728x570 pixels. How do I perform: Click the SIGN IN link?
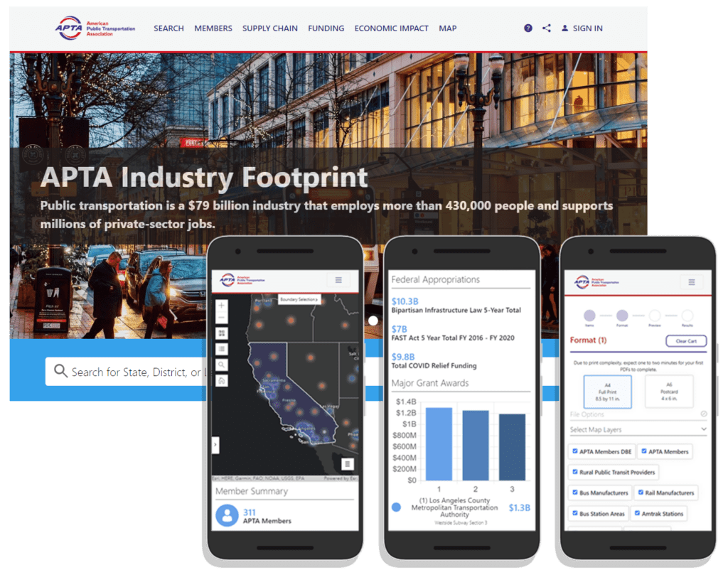point(582,28)
